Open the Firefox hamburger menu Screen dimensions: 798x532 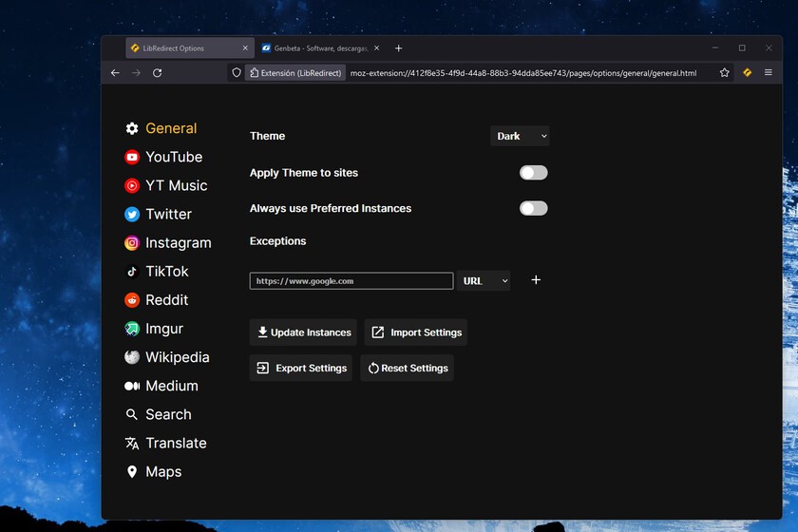769,73
